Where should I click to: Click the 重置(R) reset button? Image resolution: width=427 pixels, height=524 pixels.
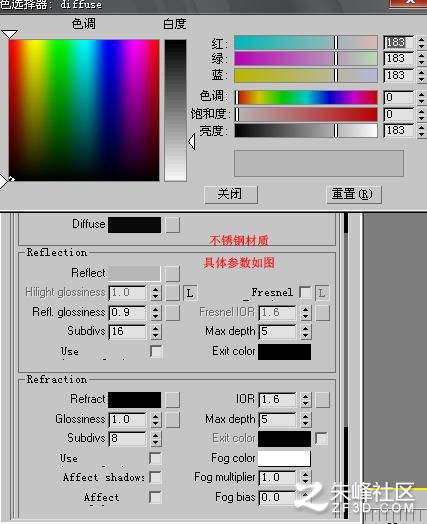pos(353,194)
